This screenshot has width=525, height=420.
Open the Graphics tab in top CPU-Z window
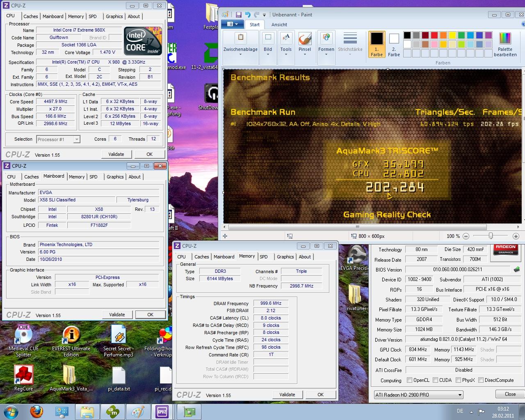coord(114,16)
